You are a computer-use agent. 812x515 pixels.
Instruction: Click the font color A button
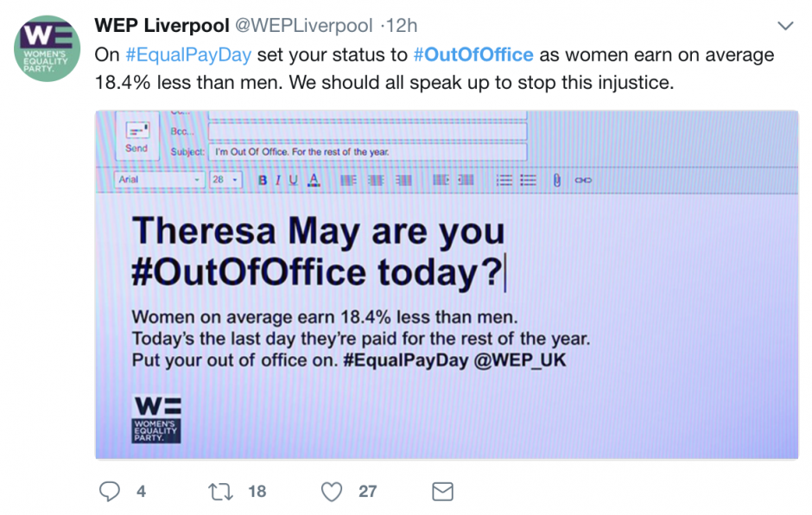(x=314, y=180)
